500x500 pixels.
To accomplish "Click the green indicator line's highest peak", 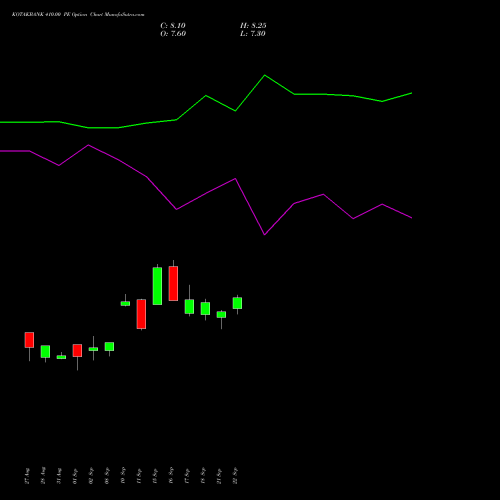I will 265,75.
